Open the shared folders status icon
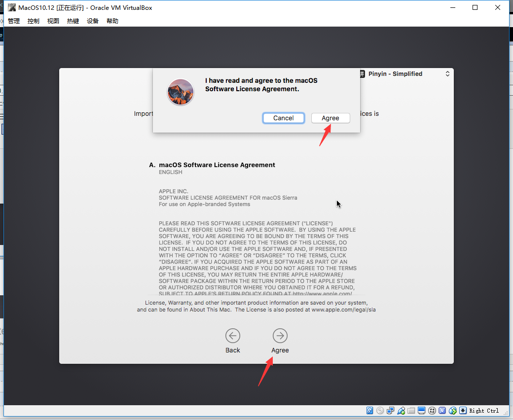This screenshot has height=420, width=513. coord(411,411)
